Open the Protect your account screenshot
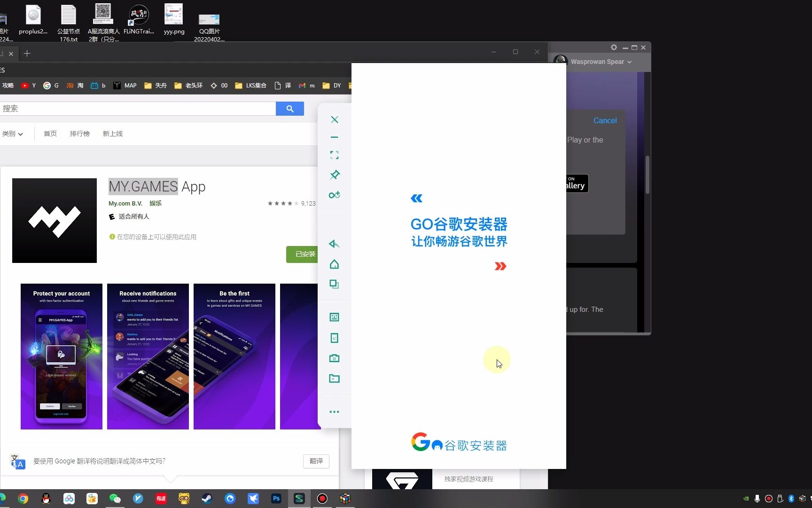Viewport: 812px width, 508px height. [62, 357]
